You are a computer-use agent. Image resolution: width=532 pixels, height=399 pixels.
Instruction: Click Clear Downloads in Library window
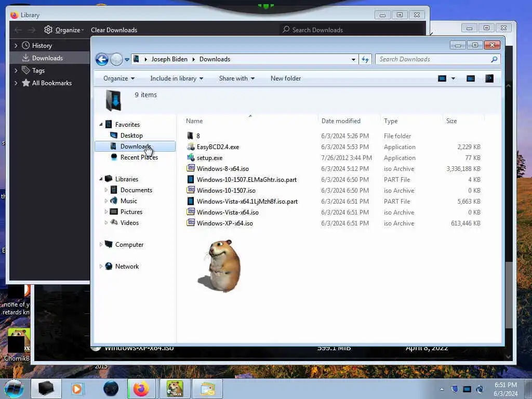(114, 30)
